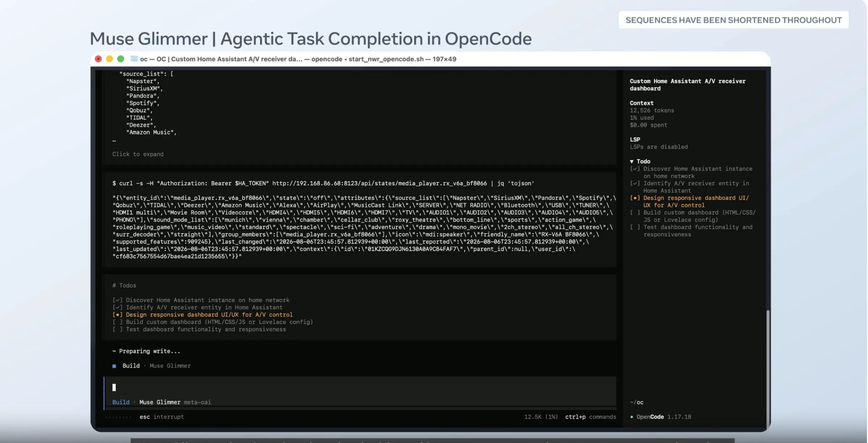Click '"Napster",' in the source_list
868x443 pixels.
click(143, 81)
